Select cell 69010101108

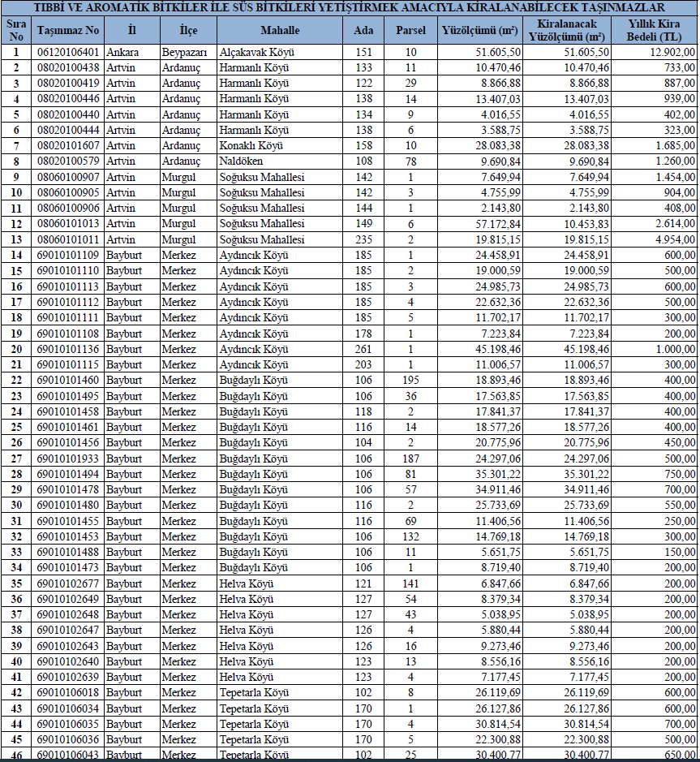[x=68, y=334]
